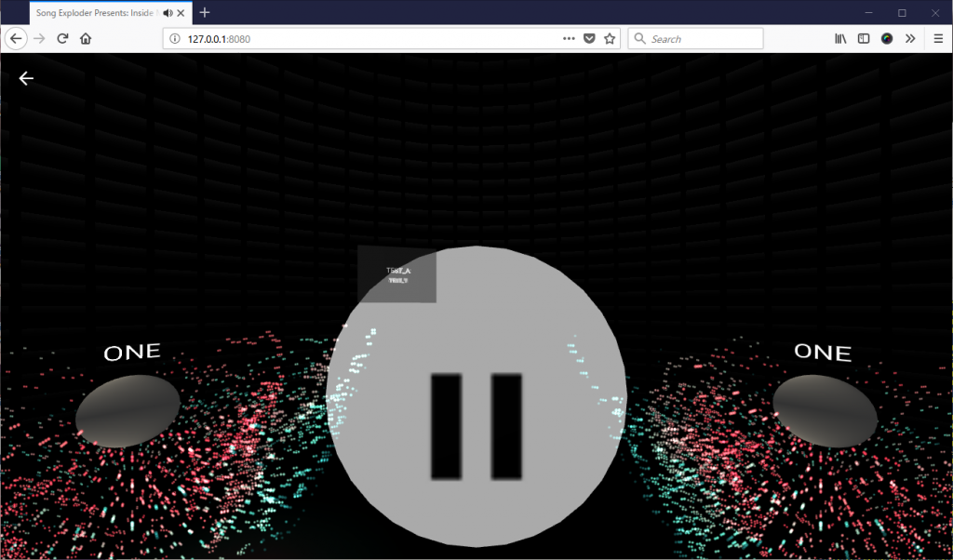Mute the tab using the speaker icon
The width and height of the screenshot is (953, 560).
tap(168, 13)
